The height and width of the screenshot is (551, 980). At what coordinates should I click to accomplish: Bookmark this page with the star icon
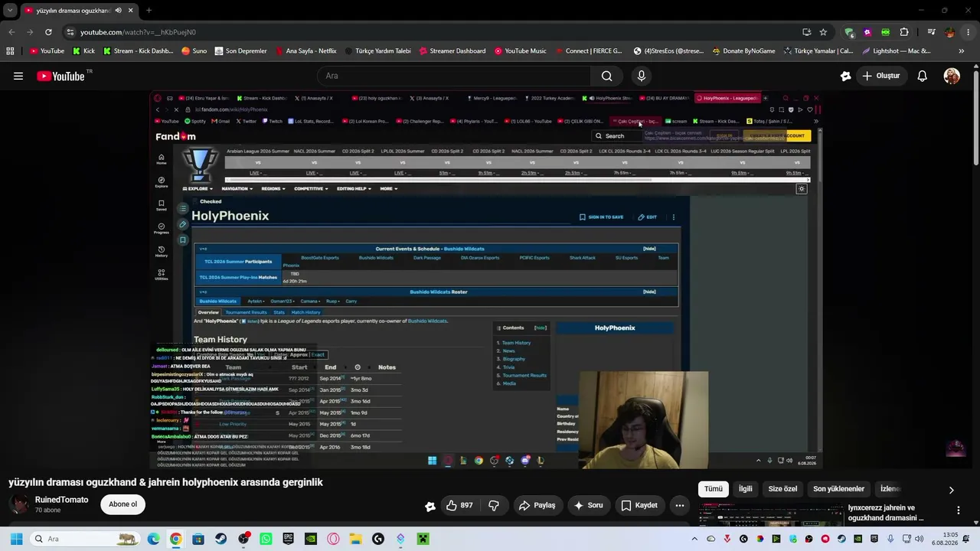(x=823, y=32)
